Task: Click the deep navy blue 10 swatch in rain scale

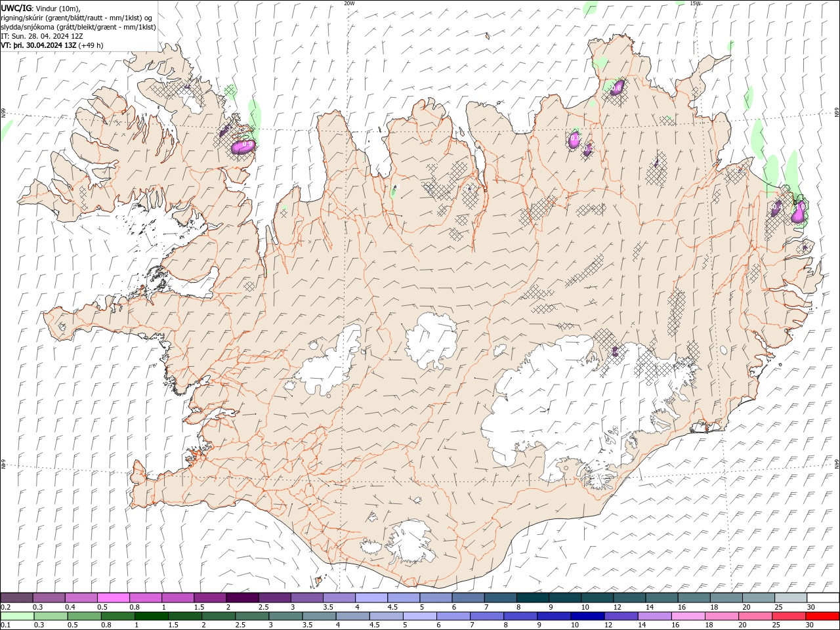Action: click(587, 616)
